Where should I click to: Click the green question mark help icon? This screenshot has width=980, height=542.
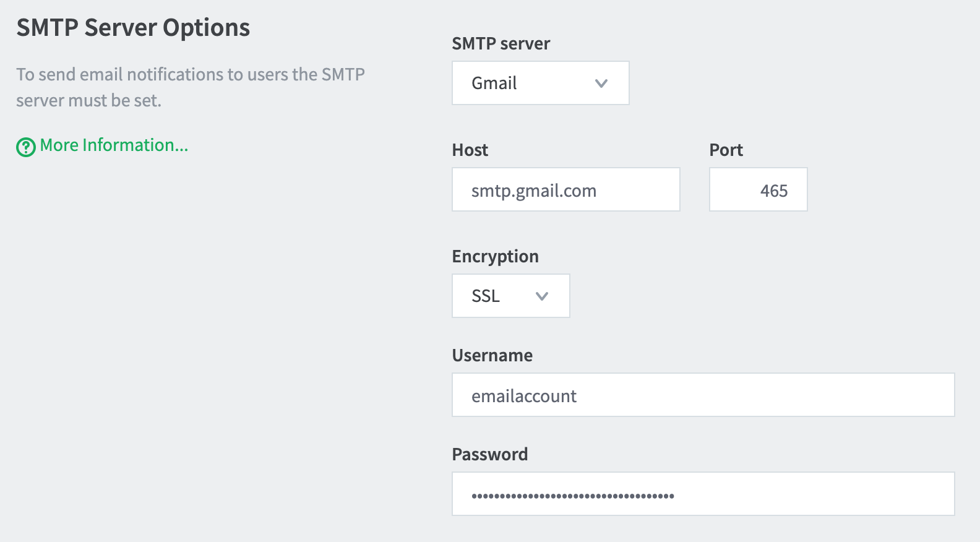click(x=26, y=147)
